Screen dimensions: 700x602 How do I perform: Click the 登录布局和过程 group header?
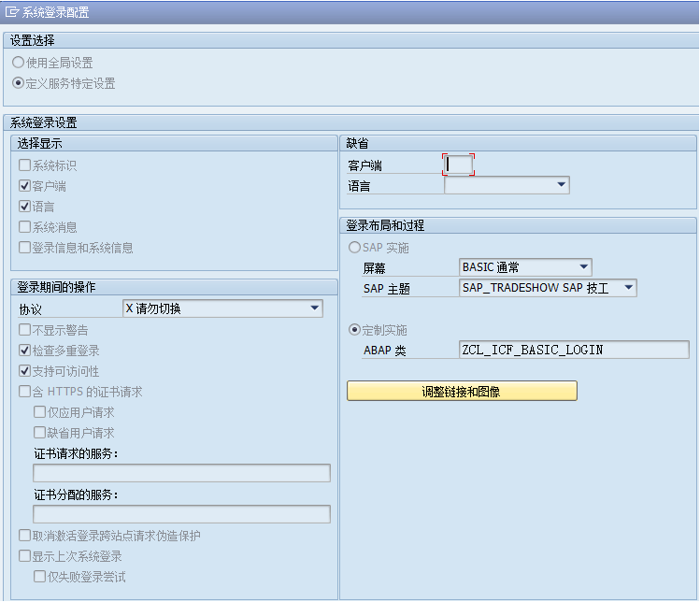(385, 225)
